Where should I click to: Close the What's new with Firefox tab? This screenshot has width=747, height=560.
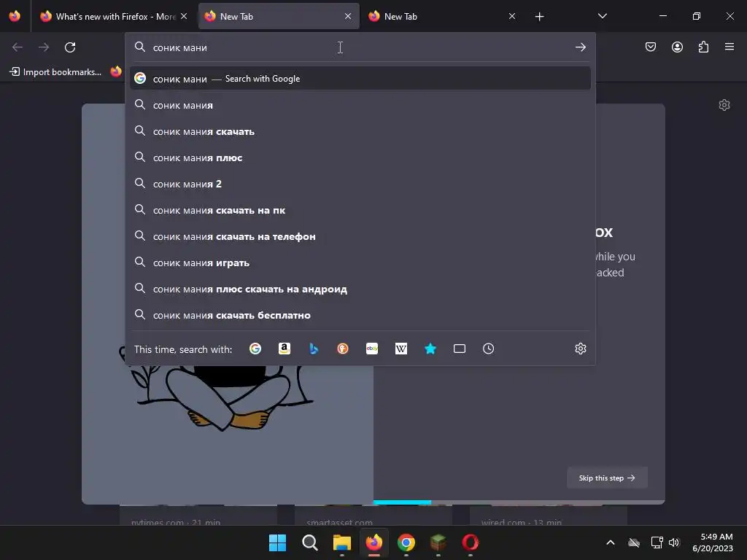pos(184,16)
